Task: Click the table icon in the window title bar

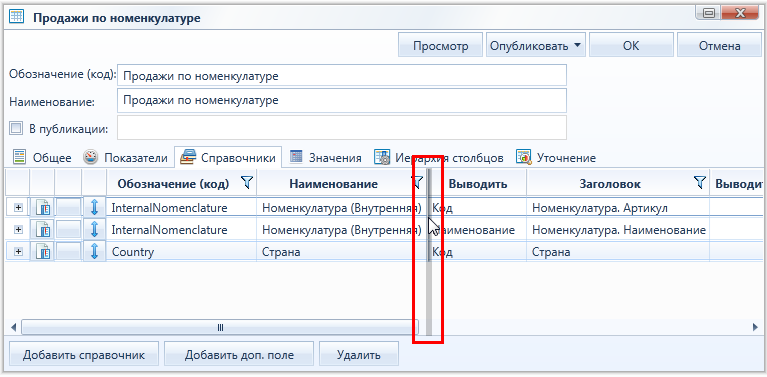Action: [x=16, y=17]
